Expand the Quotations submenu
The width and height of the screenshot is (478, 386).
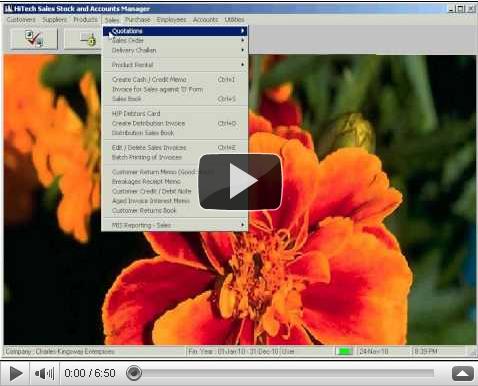[175, 31]
